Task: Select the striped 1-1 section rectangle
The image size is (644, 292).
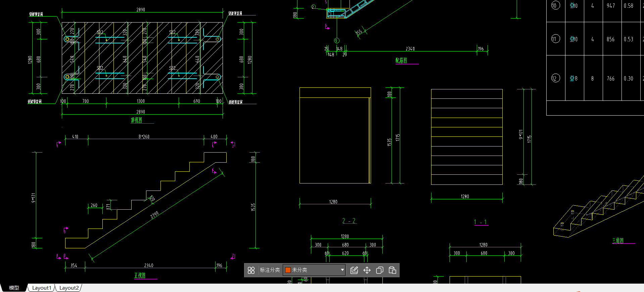Action: tap(467, 137)
